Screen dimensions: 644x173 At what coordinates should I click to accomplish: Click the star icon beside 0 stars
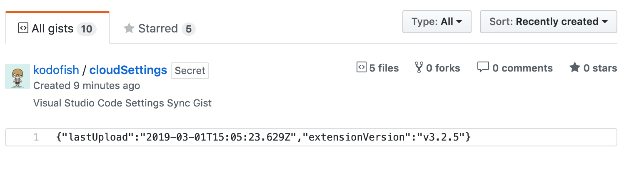pos(575,68)
